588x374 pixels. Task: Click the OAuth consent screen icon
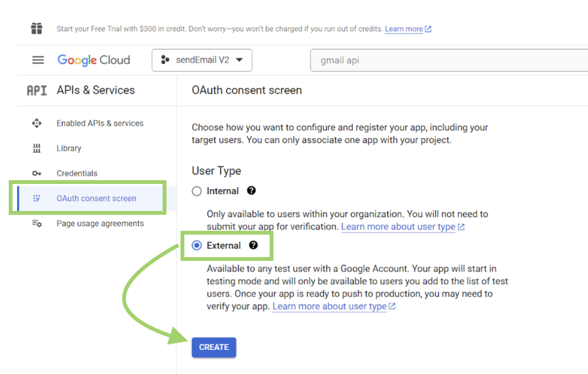coord(37,198)
